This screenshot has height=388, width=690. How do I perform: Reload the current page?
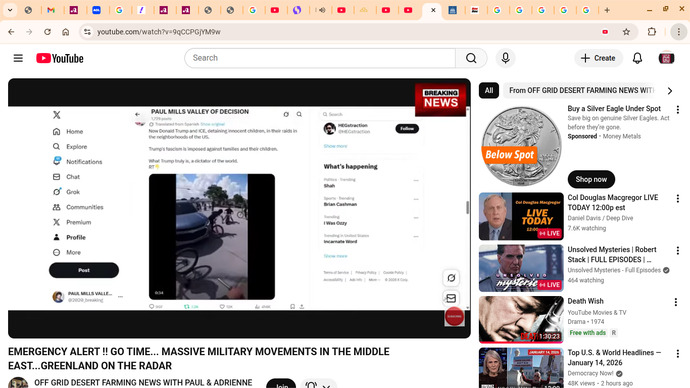(x=47, y=32)
